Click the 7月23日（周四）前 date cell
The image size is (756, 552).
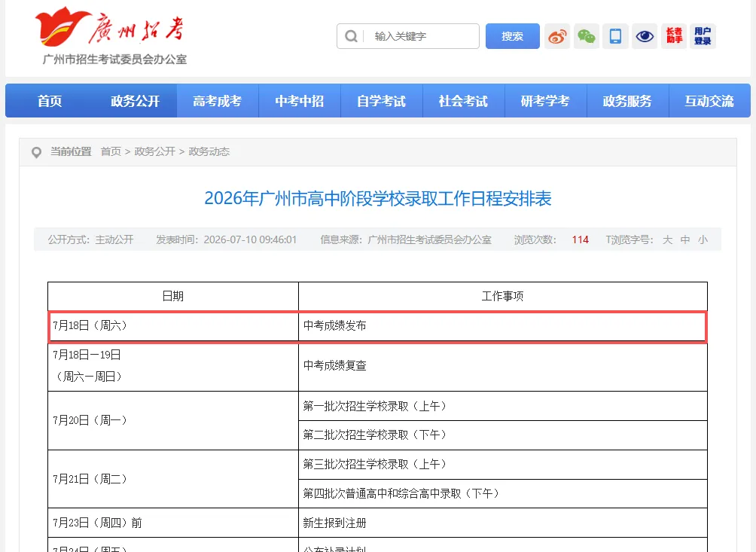point(173,523)
